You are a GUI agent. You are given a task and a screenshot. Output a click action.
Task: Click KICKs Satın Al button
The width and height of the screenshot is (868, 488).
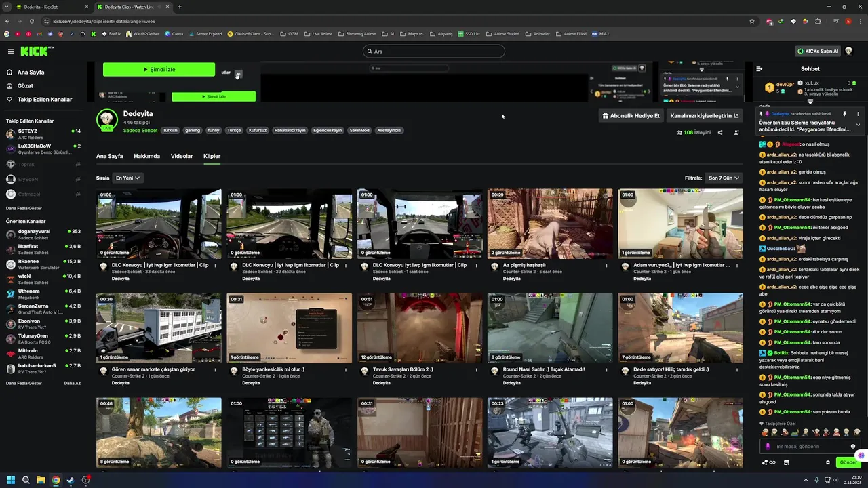(x=818, y=51)
